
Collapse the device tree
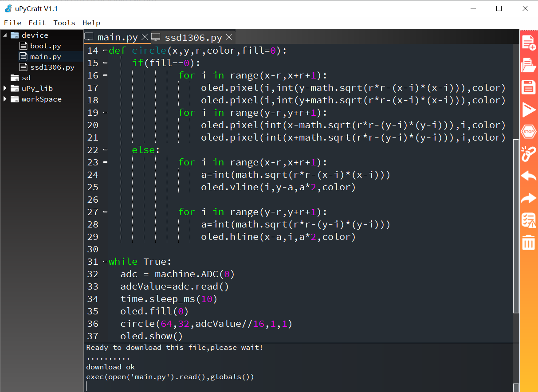point(4,35)
